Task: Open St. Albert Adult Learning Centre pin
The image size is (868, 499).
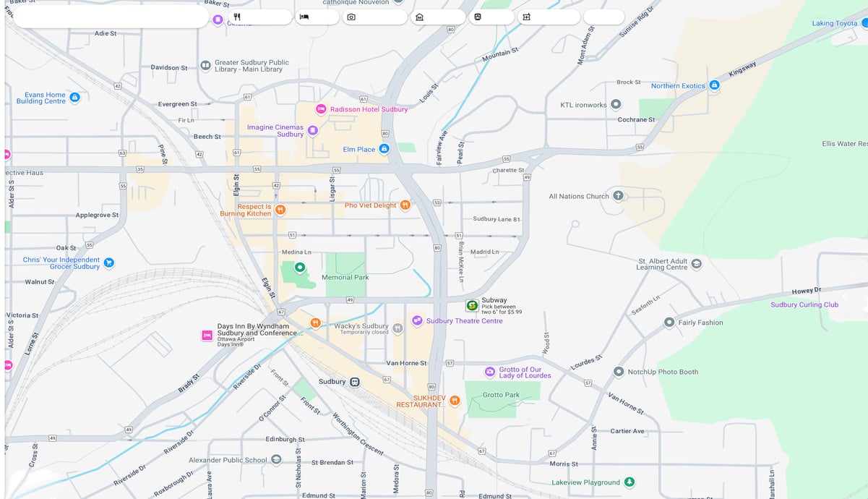Action: tap(696, 264)
